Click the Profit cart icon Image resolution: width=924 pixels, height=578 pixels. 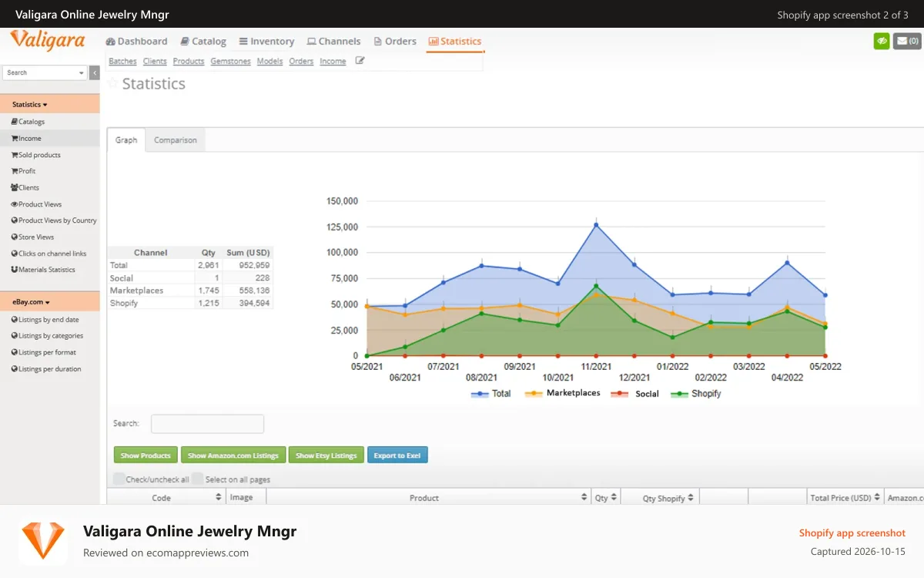click(14, 171)
